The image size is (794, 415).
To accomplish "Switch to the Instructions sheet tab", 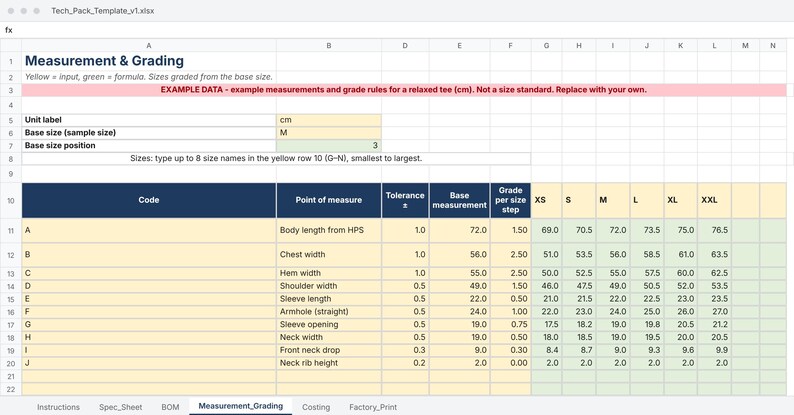I will click(x=58, y=407).
